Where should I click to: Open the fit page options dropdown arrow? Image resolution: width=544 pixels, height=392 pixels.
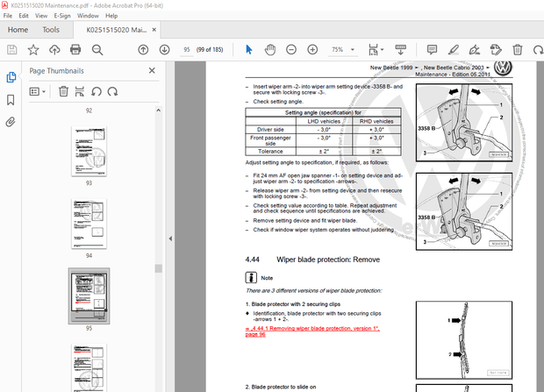coord(383,50)
